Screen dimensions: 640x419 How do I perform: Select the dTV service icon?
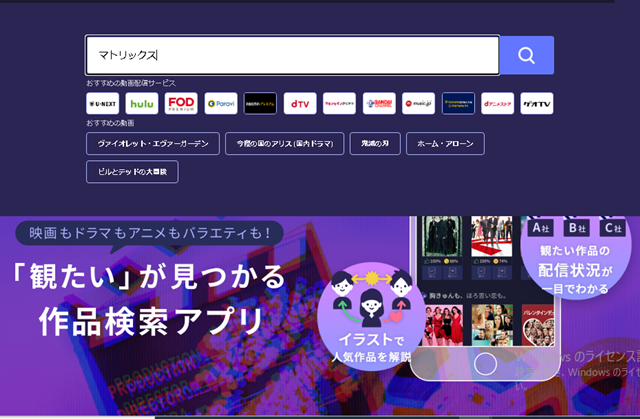pyautogui.click(x=300, y=103)
